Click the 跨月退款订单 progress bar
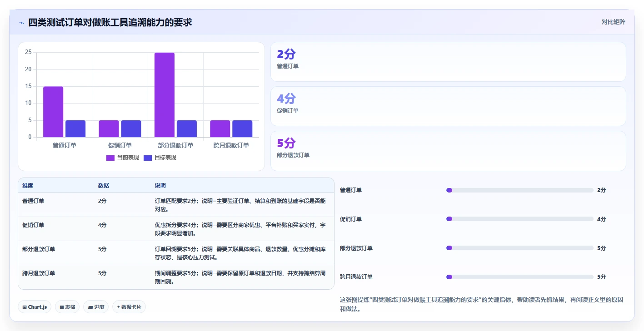This screenshot has height=331, width=644. coord(520,277)
